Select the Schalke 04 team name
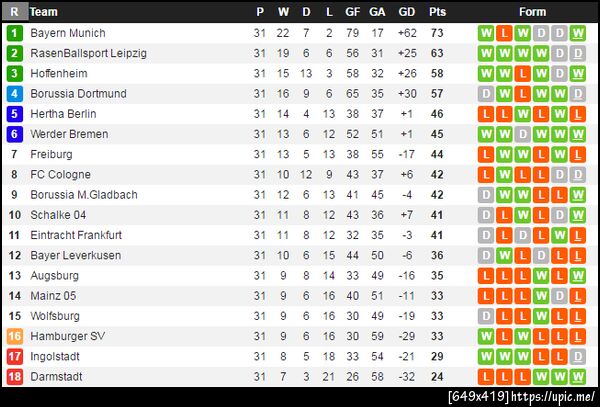The height and width of the screenshot is (407, 600). click(58, 215)
